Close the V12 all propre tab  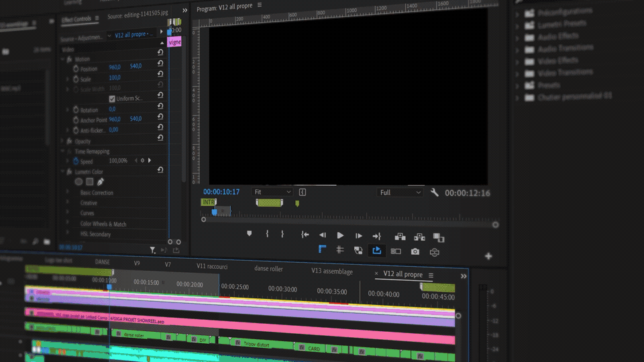[x=376, y=274]
